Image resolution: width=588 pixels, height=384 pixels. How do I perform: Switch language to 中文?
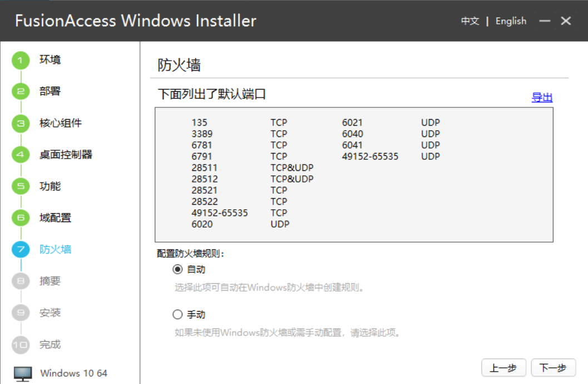tap(470, 21)
